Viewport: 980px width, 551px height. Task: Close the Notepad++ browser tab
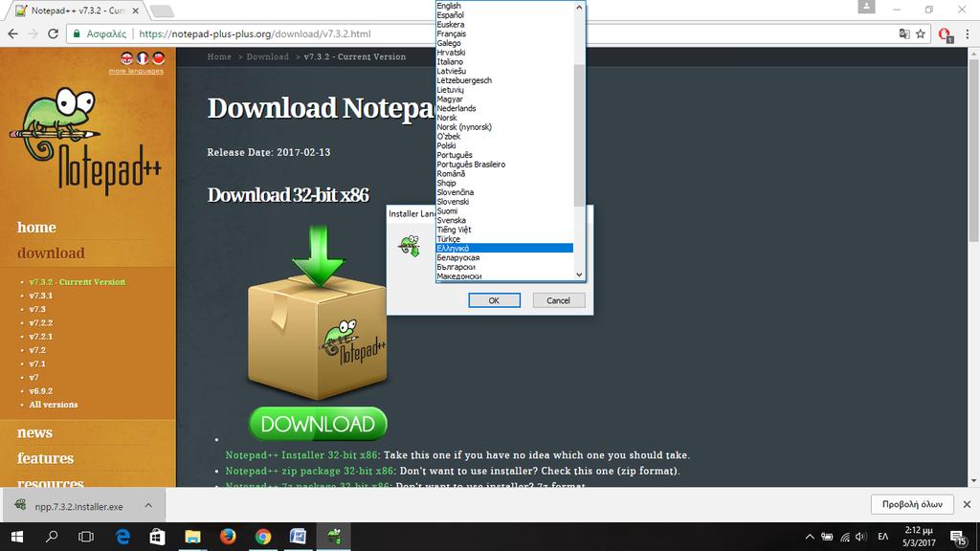tap(135, 11)
